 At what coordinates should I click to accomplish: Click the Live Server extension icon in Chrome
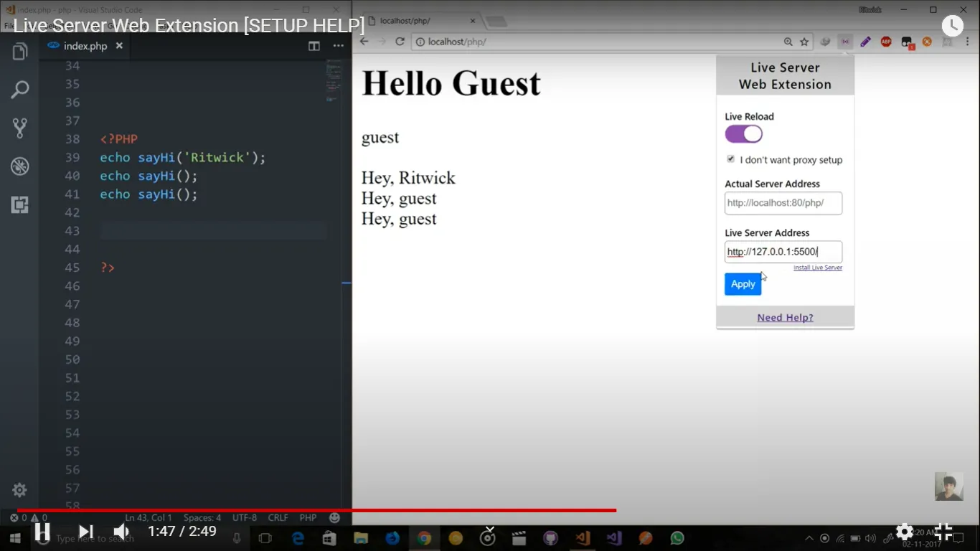click(x=845, y=42)
